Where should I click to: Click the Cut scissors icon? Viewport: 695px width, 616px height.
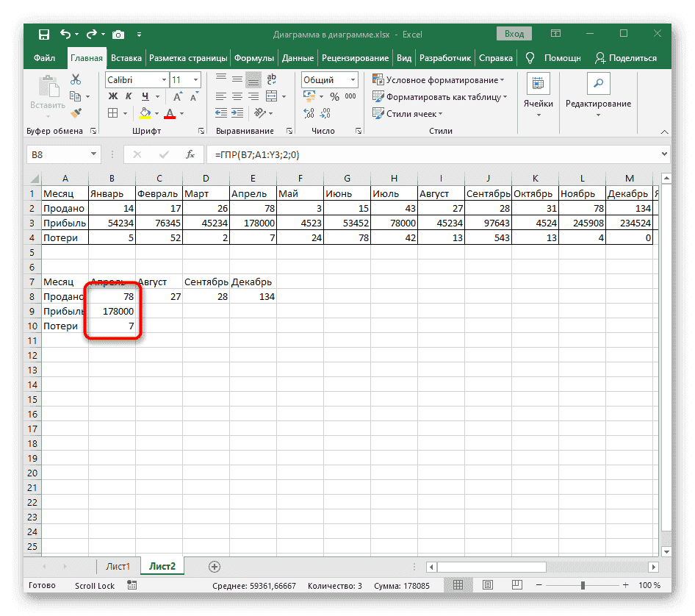click(76, 80)
